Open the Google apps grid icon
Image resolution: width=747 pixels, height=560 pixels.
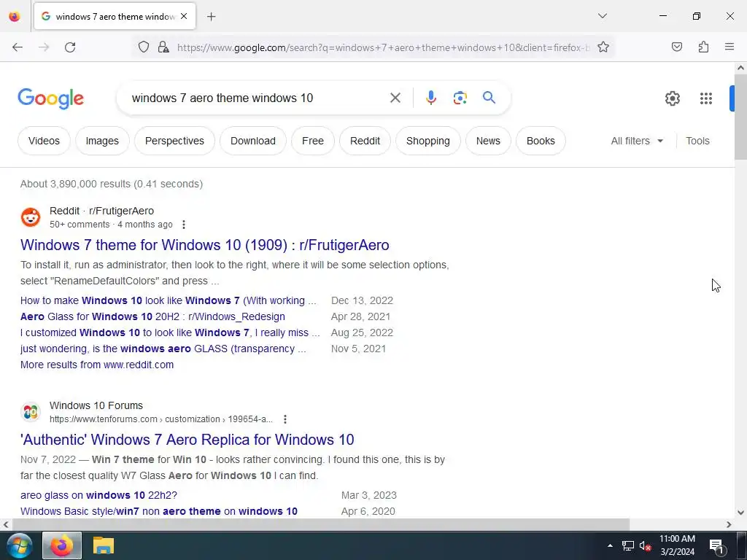pos(706,98)
